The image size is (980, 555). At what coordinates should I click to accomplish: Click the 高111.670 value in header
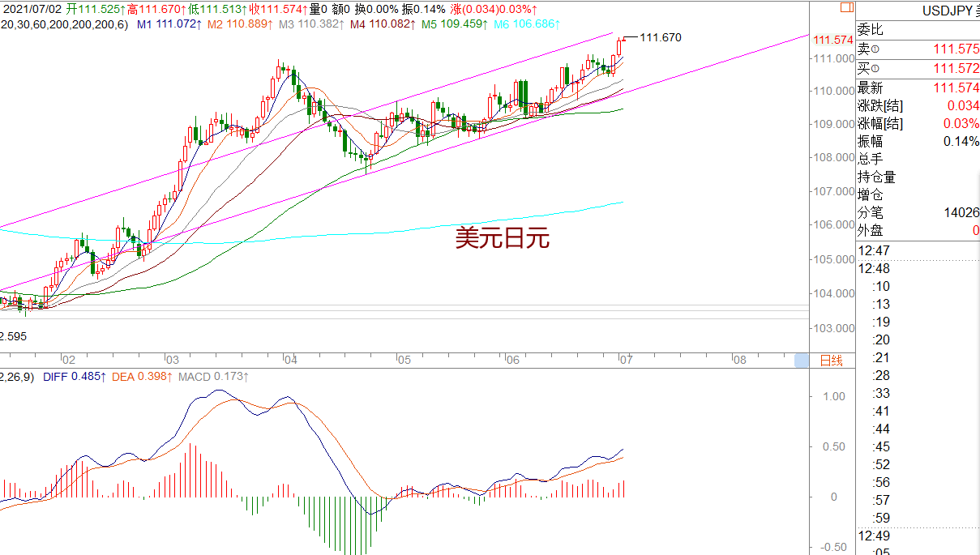155,9
